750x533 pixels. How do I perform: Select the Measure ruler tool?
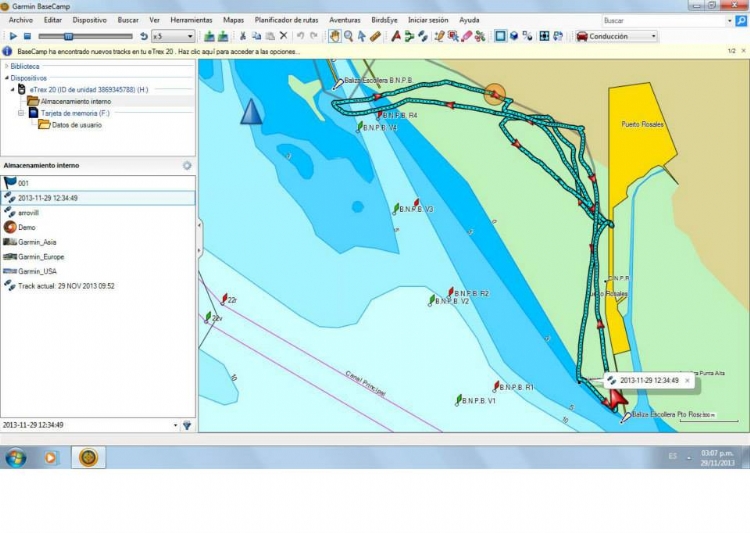point(375,36)
